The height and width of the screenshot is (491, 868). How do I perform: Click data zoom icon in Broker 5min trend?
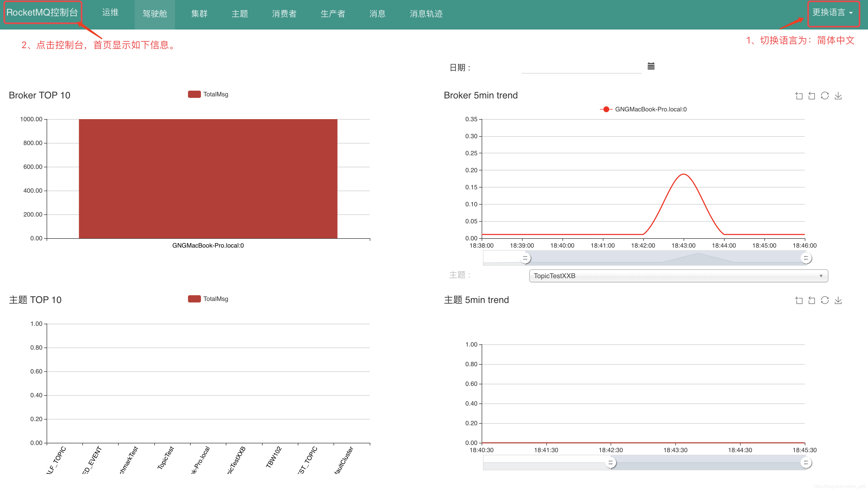(799, 96)
